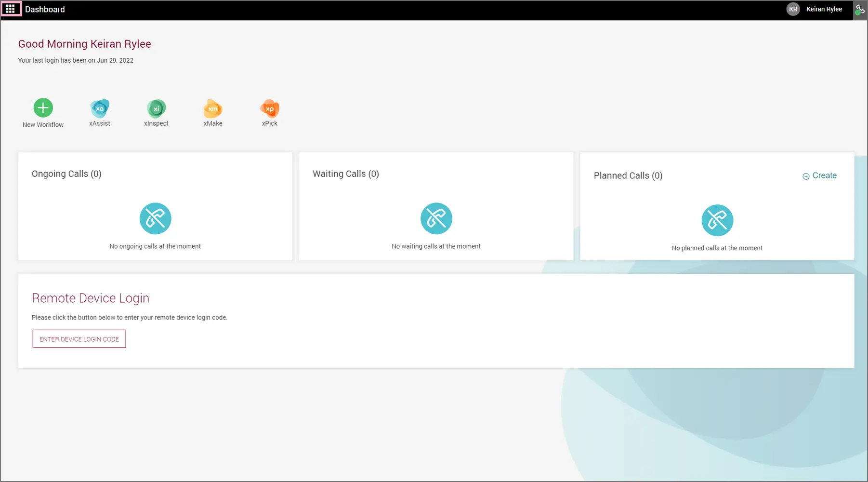
Task: Click the Remote Device Login heading
Action: click(91, 298)
